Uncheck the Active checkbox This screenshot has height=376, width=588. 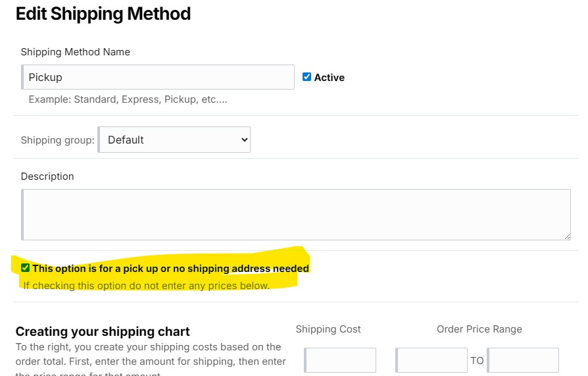(x=306, y=77)
